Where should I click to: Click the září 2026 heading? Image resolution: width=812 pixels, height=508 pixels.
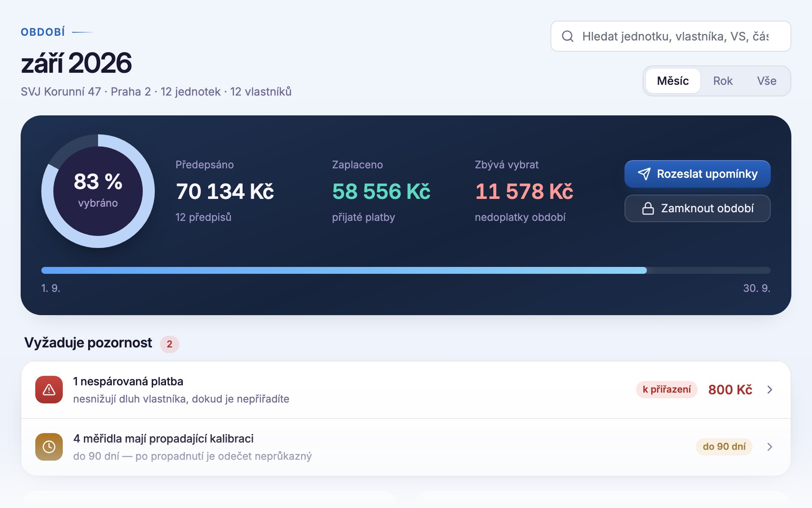[x=76, y=63]
